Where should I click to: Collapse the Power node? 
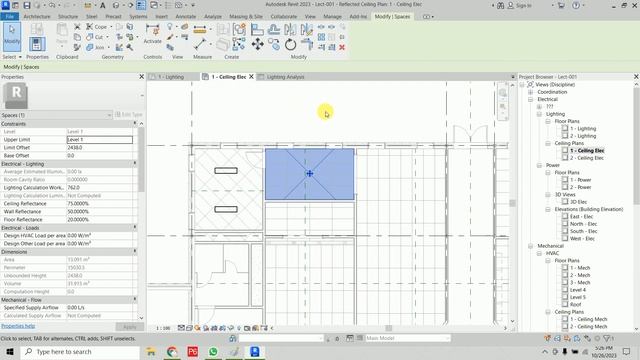click(x=539, y=165)
